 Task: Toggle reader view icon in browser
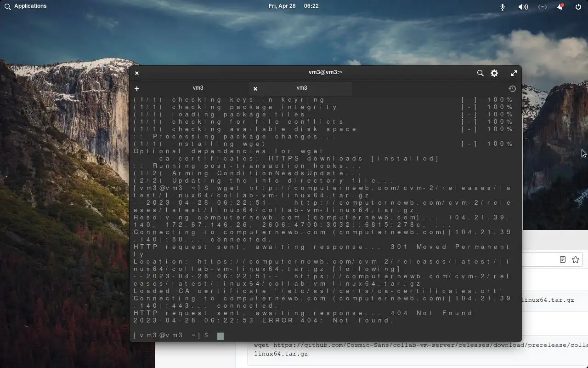pyautogui.click(x=562, y=259)
